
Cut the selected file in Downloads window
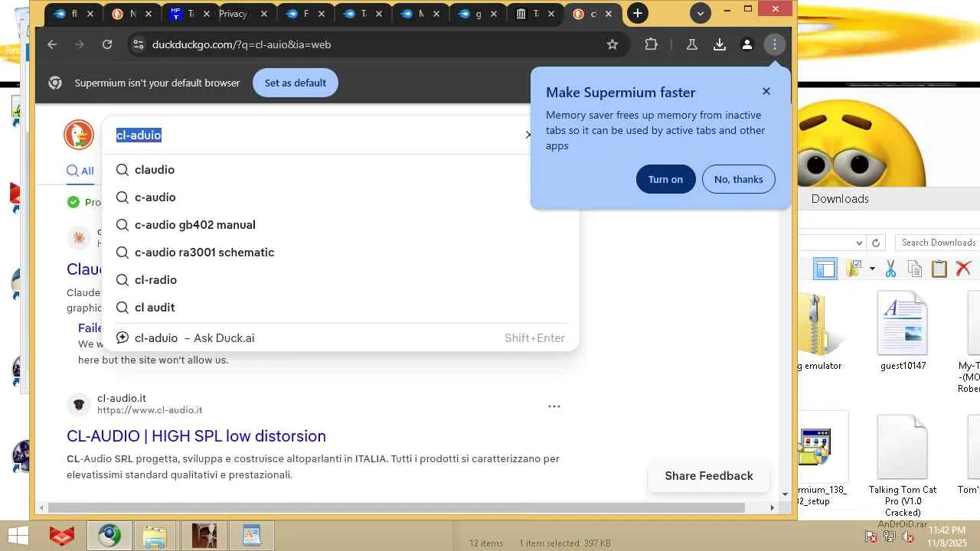[890, 269]
